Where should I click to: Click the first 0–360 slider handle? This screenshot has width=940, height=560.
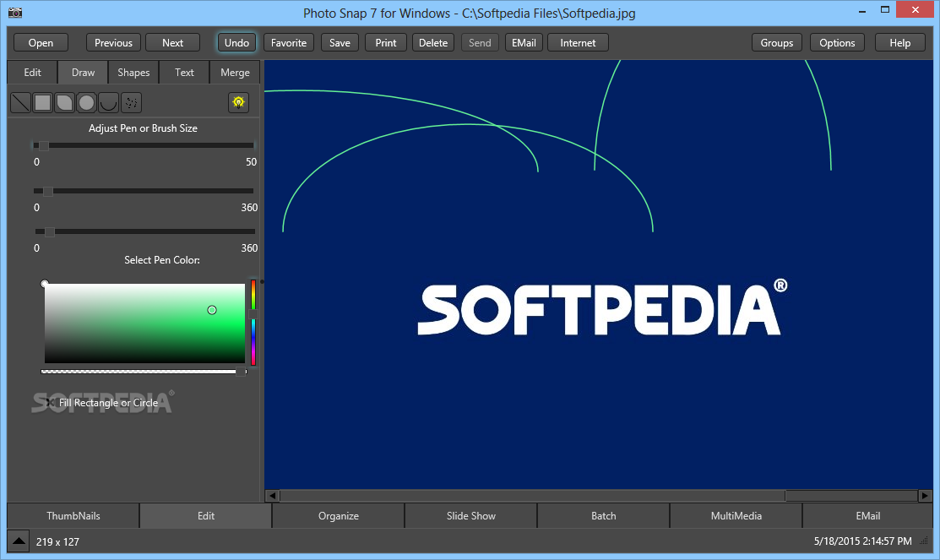click(x=48, y=191)
